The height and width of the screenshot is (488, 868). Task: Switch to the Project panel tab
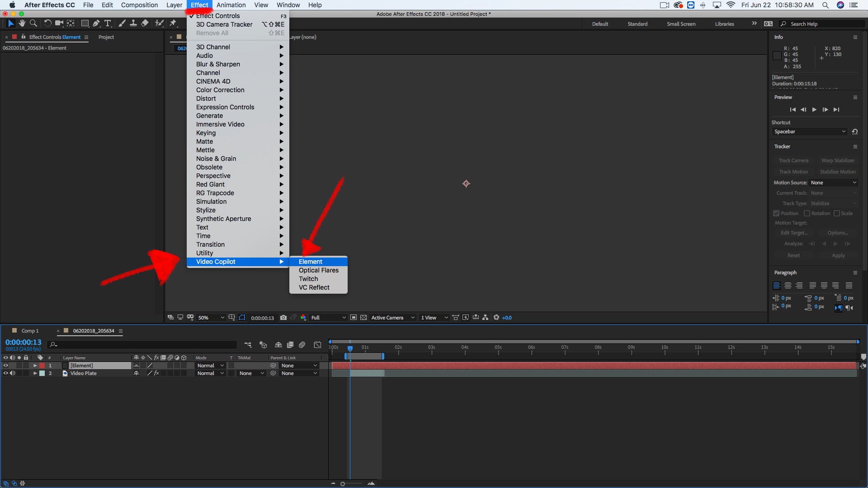click(106, 37)
